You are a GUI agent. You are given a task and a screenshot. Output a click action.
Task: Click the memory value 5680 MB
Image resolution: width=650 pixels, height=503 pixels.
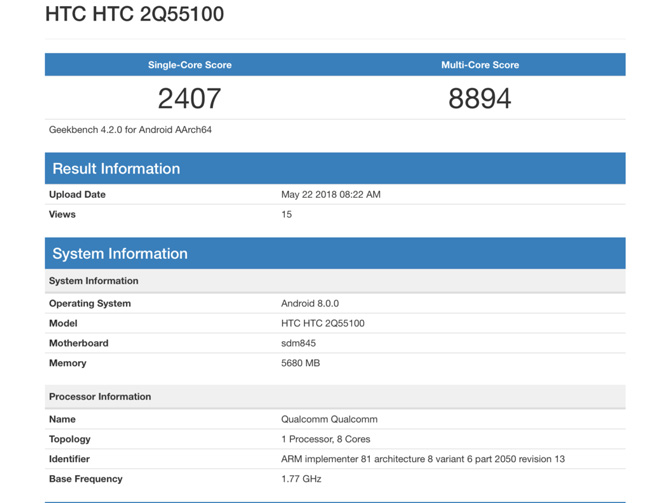[301, 363]
